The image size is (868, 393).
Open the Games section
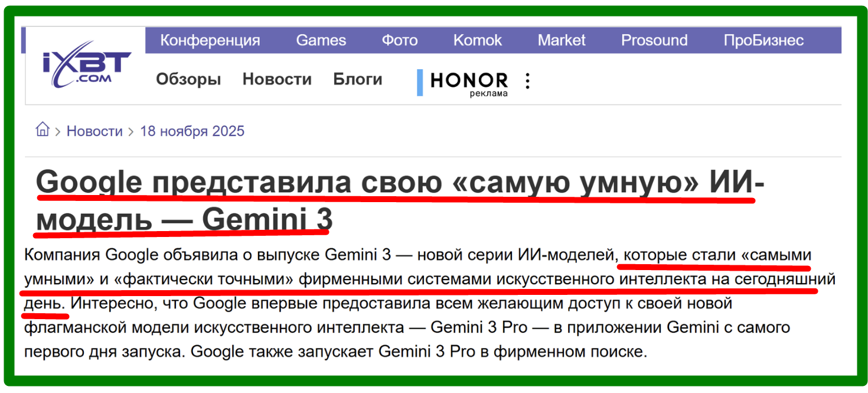click(321, 40)
